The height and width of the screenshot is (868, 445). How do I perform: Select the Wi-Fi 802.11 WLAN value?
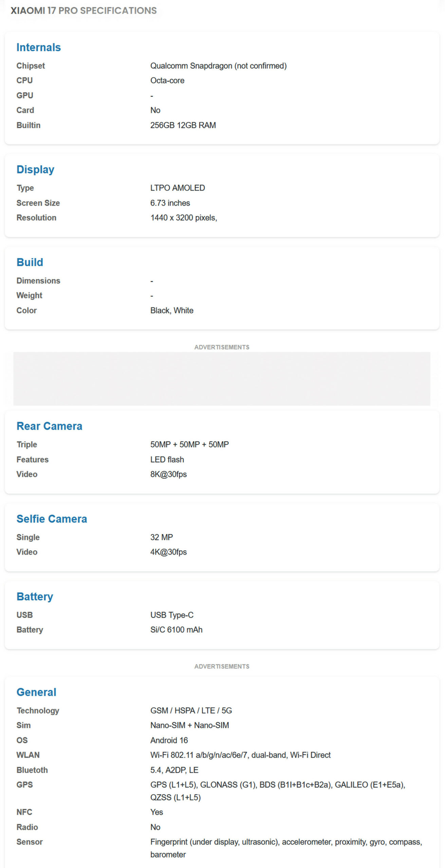[240, 755]
